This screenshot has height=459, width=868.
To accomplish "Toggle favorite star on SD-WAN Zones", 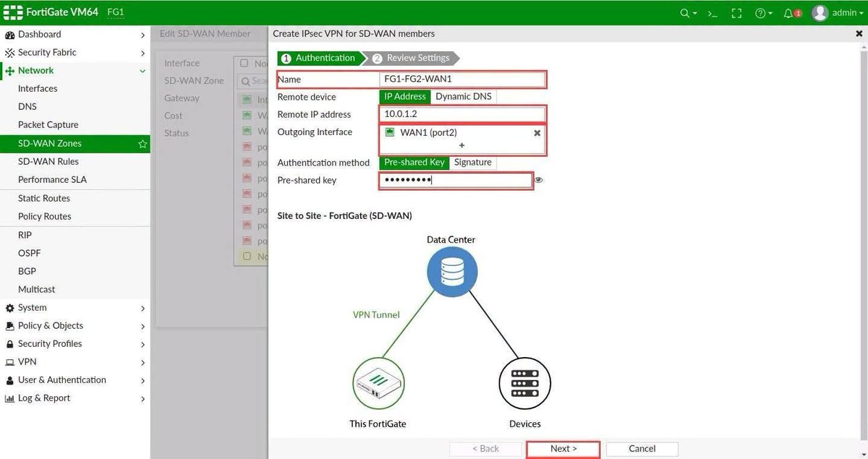I will click(142, 144).
